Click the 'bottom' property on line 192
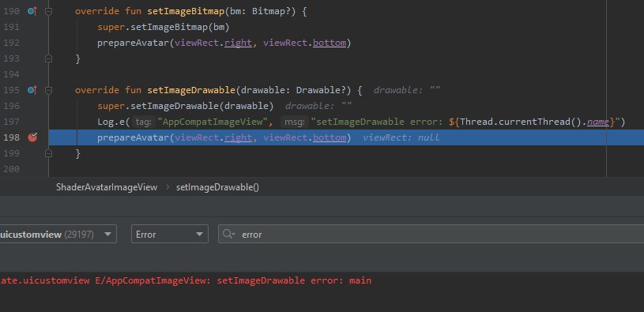 [330, 43]
